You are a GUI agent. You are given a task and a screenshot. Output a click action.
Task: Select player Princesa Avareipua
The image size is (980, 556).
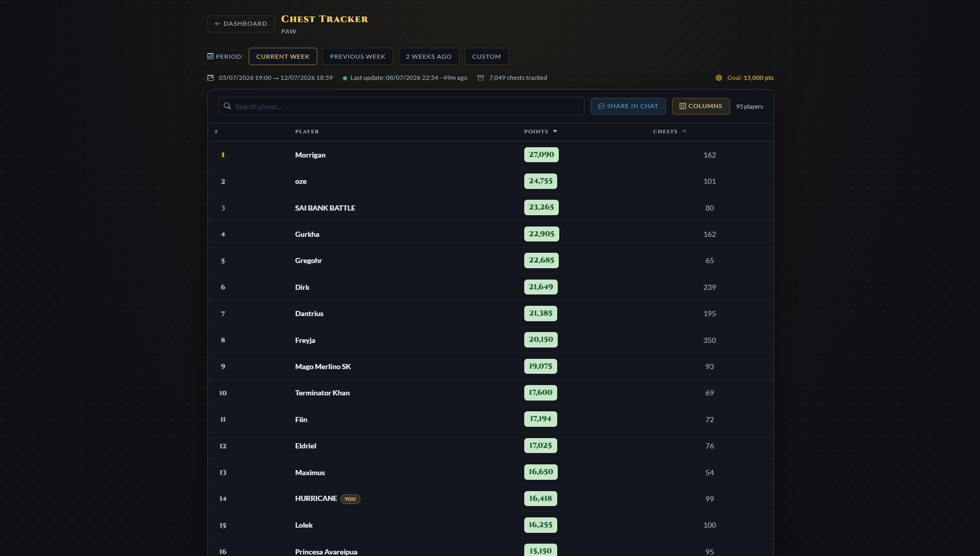click(326, 552)
